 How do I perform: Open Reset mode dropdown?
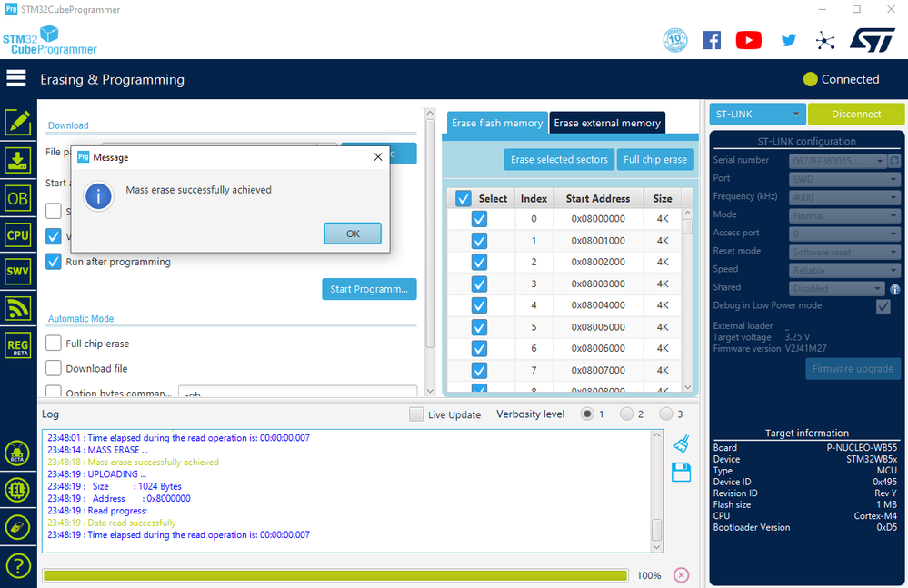click(845, 253)
